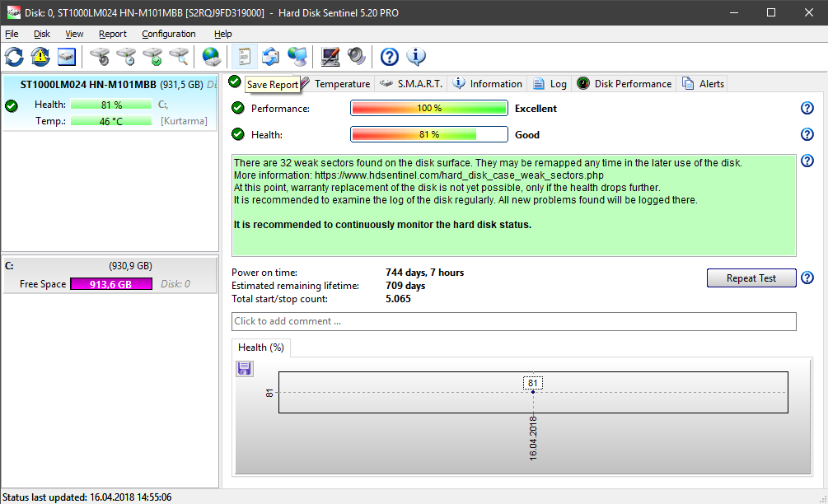Click the green 81 % health bar in disk list

pos(111,105)
